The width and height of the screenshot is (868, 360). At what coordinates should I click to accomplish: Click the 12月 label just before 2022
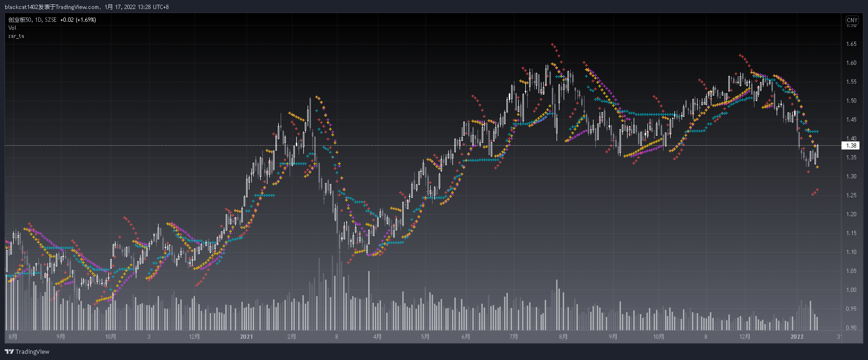[x=745, y=337]
